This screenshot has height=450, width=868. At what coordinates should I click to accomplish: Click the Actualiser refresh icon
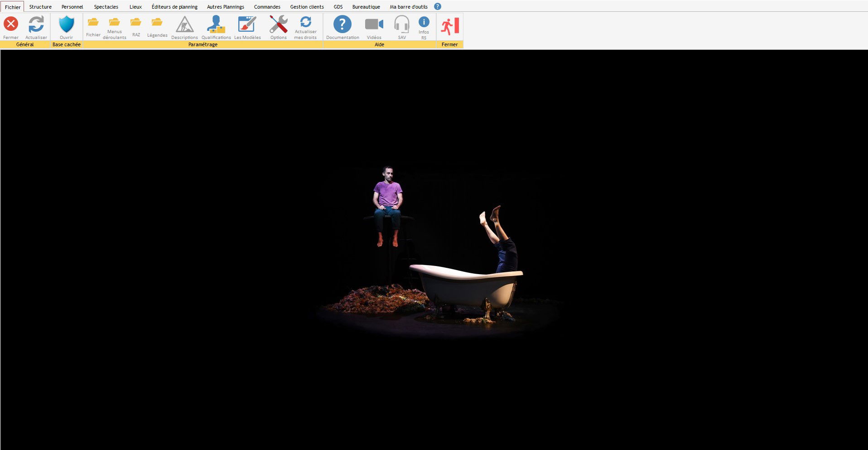[36, 24]
